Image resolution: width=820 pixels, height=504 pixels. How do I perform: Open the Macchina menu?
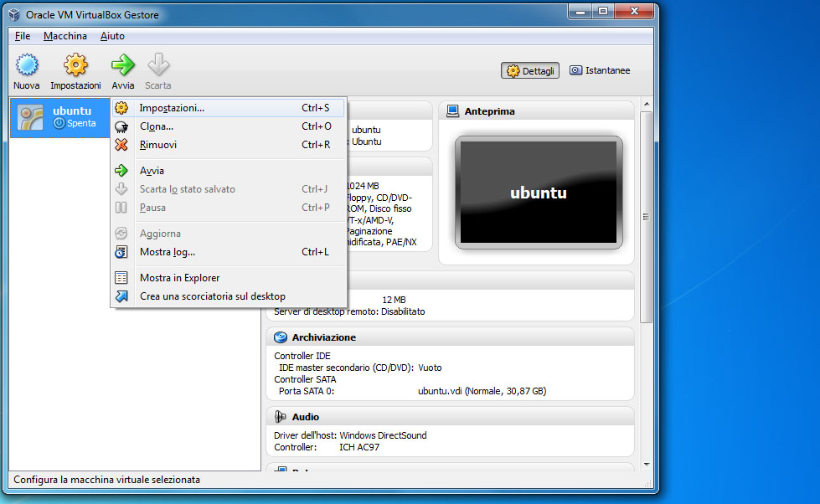pyautogui.click(x=65, y=36)
